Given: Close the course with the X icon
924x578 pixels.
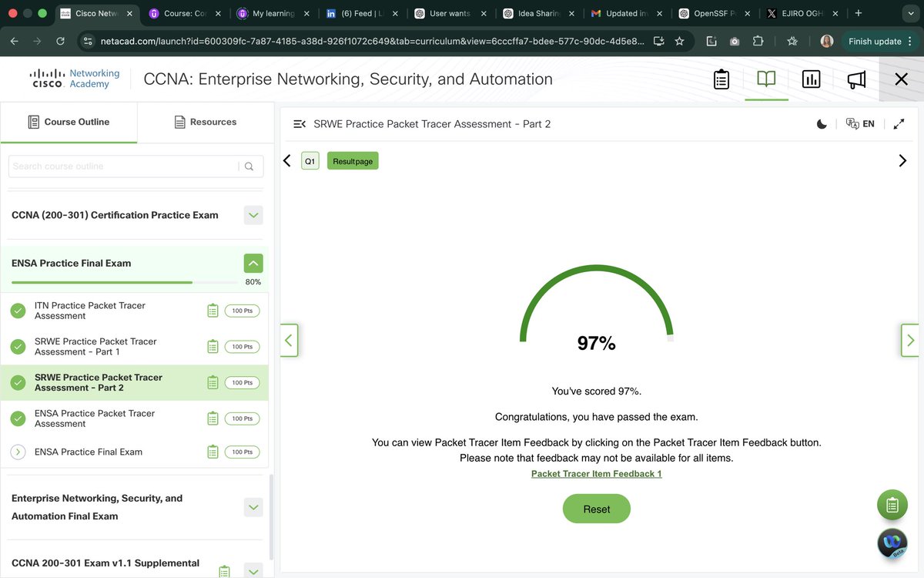Looking at the screenshot, I should [x=901, y=79].
